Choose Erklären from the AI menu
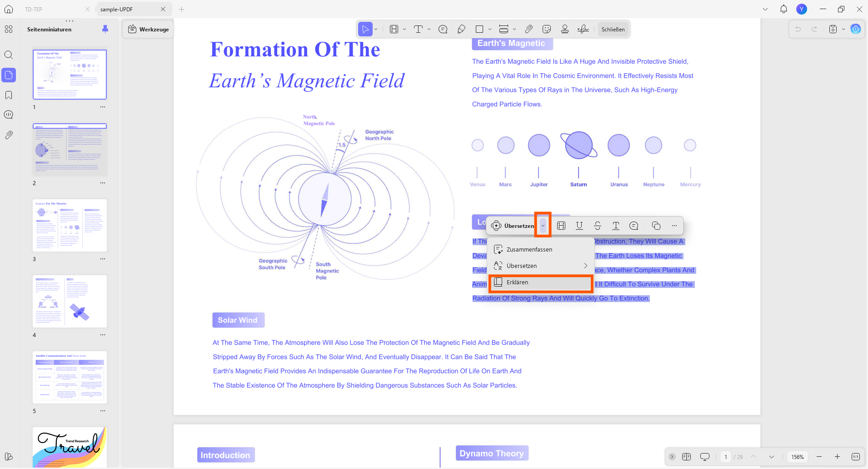 click(x=541, y=282)
